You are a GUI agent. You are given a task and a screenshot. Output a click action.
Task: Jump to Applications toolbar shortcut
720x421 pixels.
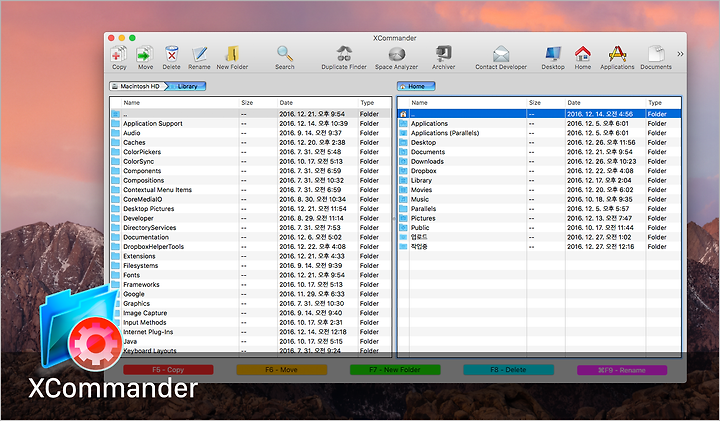coord(617,54)
